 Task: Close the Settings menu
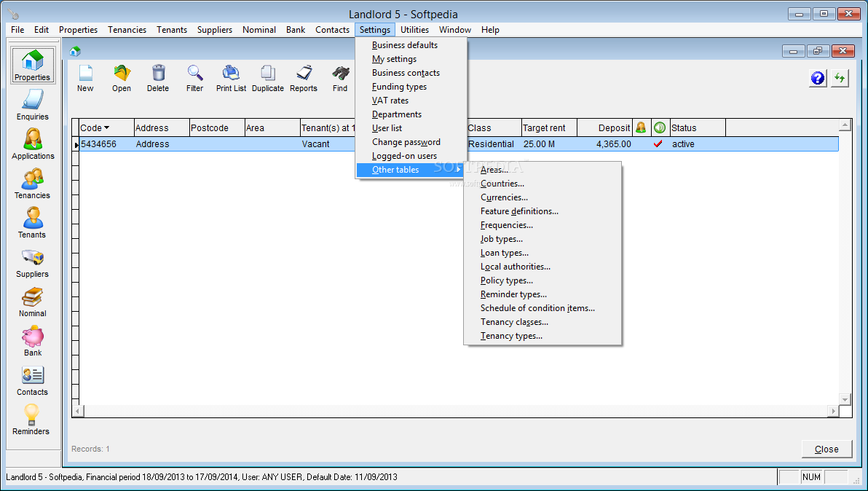coord(375,30)
